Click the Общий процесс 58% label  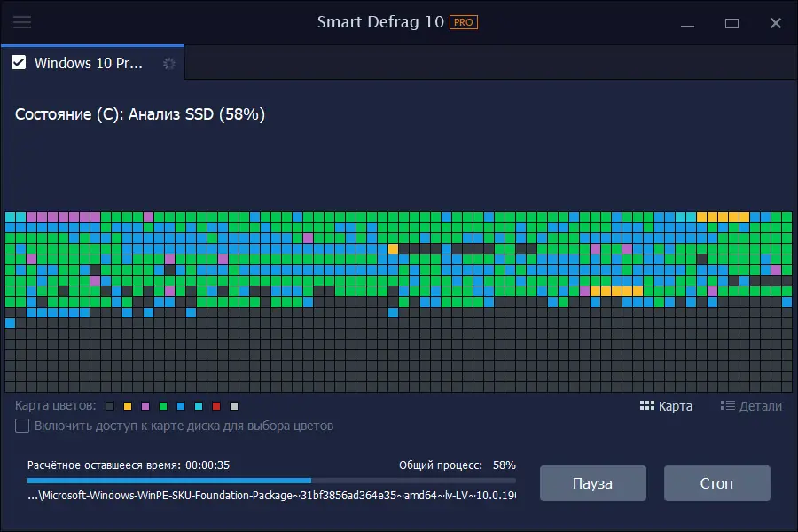click(457, 465)
